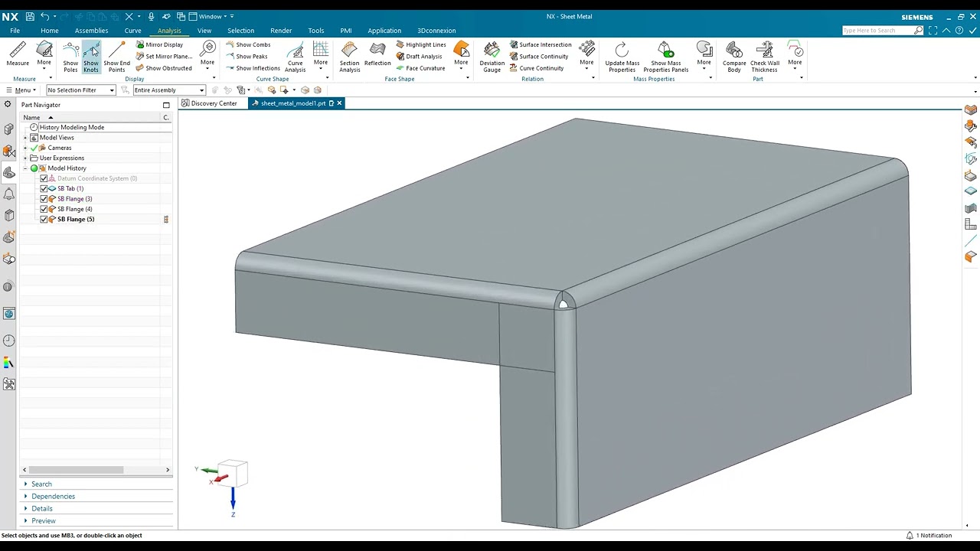The width and height of the screenshot is (980, 551).
Task: Open Draft Analysis
Action: click(419, 56)
